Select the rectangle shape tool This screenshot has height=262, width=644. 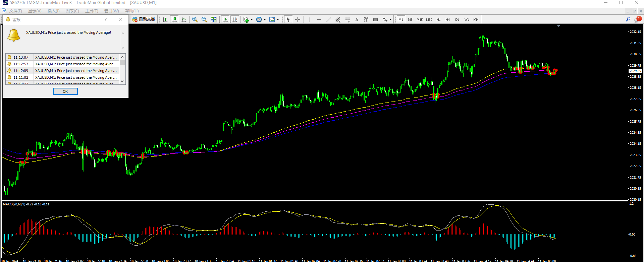pos(375,19)
